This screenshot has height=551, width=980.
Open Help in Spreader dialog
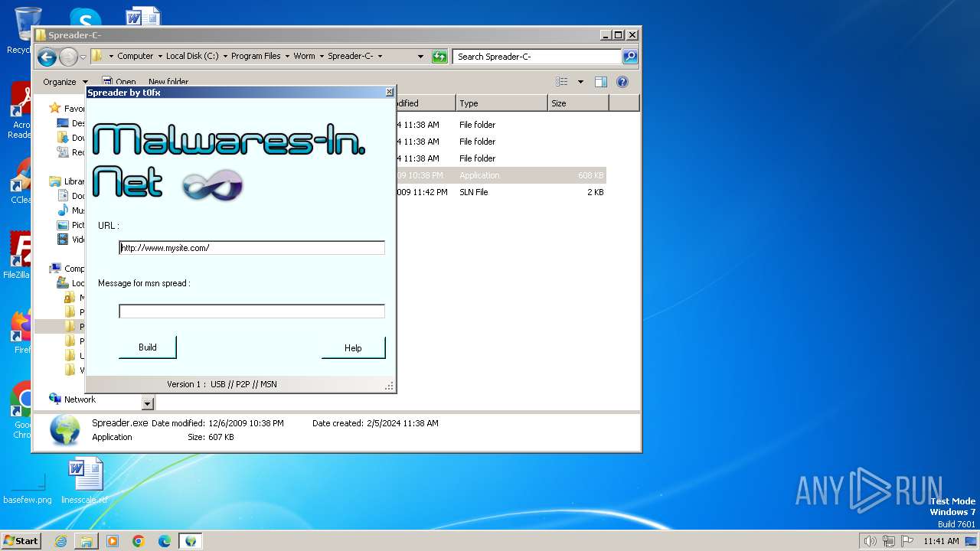click(x=353, y=347)
